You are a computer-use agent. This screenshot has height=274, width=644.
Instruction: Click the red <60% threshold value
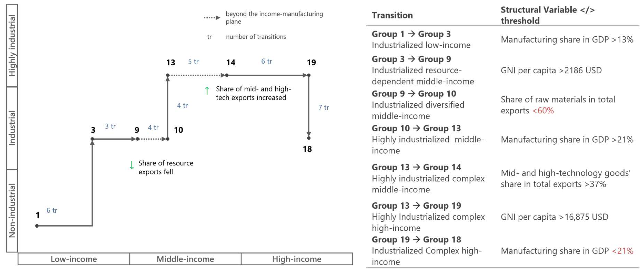pyautogui.click(x=543, y=111)
